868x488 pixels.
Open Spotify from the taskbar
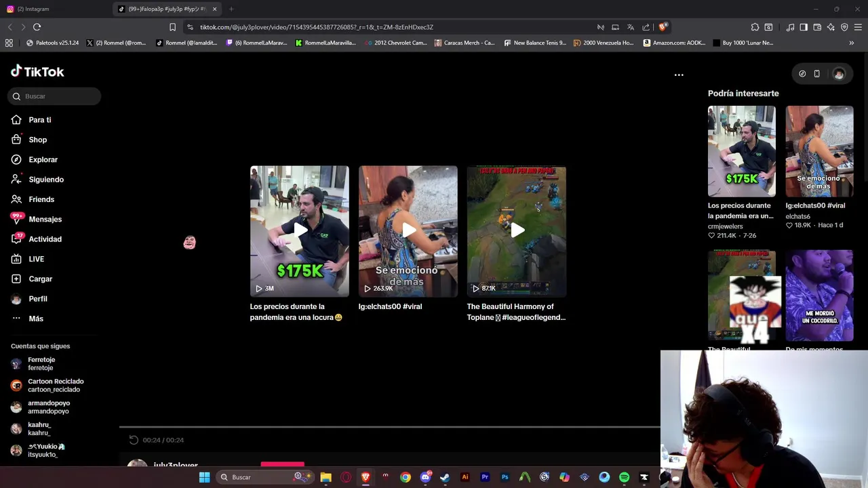point(624,477)
